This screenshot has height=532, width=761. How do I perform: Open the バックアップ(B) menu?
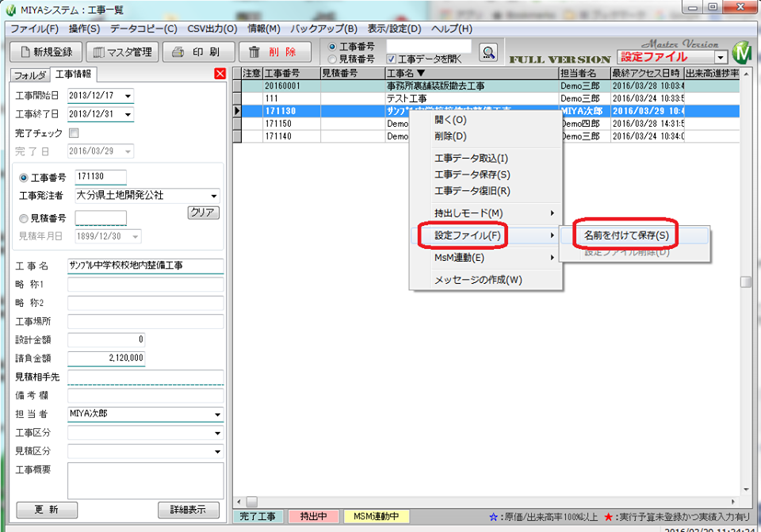click(323, 29)
